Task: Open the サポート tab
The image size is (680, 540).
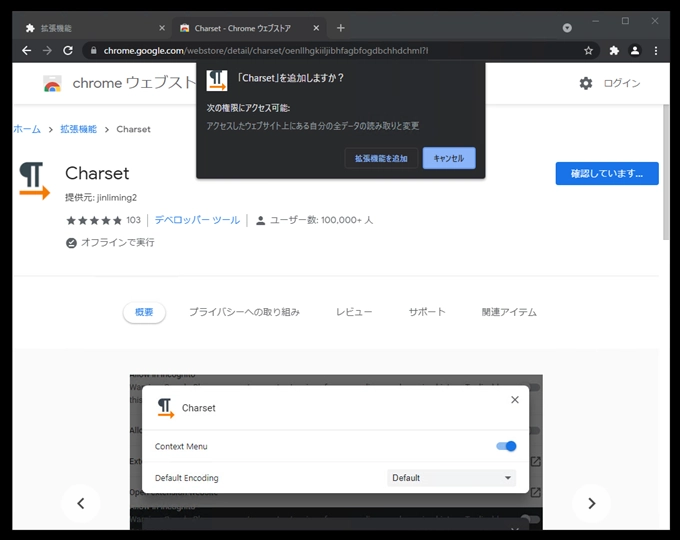Action: 427,312
